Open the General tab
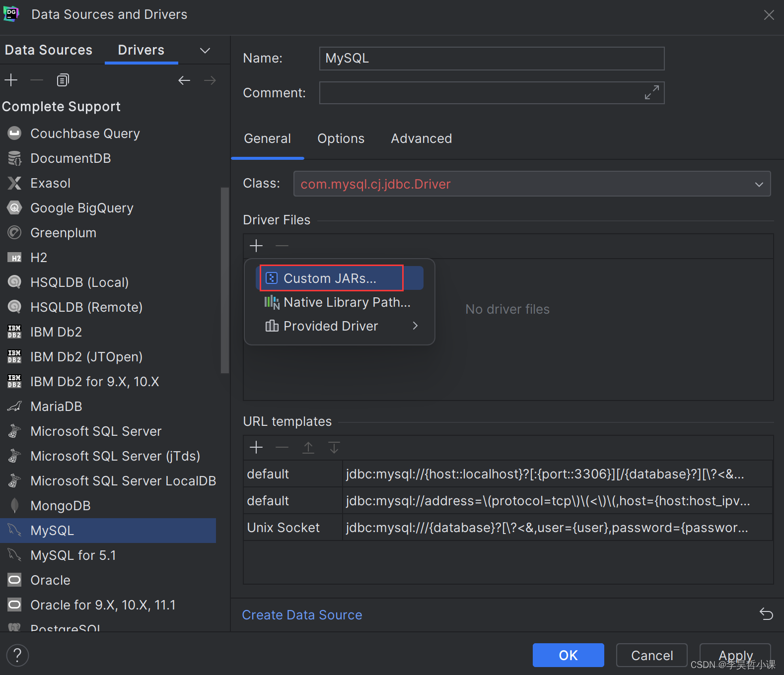The height and width of the screenshot is (675, 784). (268, 138)
